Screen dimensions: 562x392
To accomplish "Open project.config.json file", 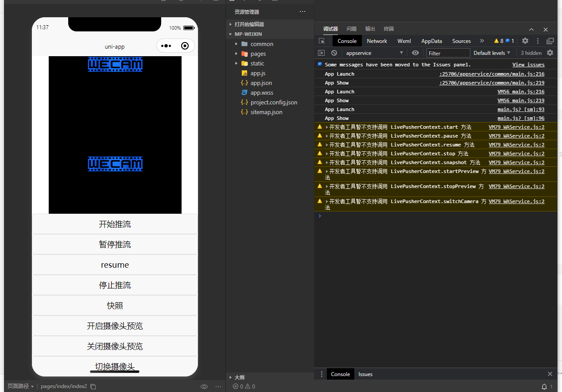I will pos(274,102).
